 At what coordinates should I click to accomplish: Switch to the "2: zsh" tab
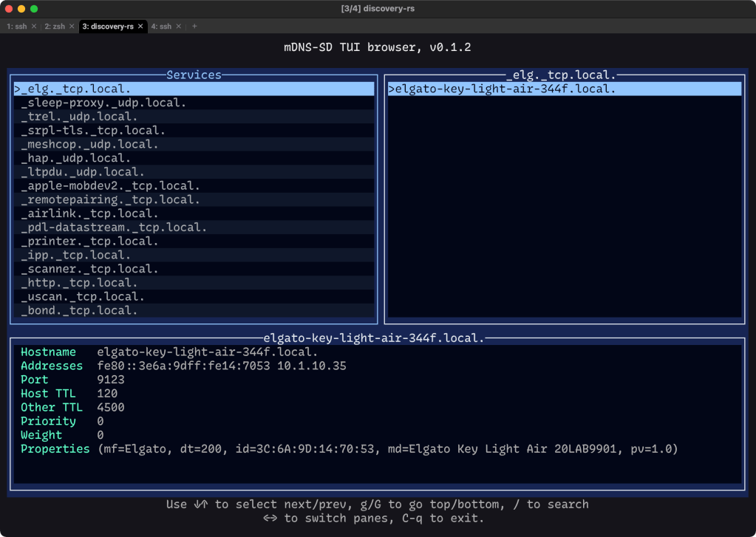tap(55, 27)
